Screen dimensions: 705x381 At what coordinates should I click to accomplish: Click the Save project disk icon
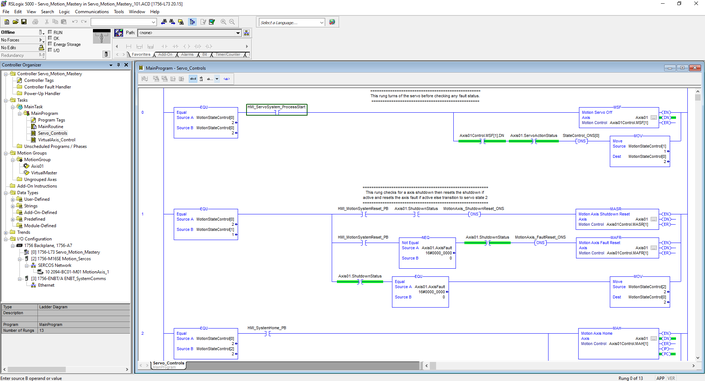click(x=24, y=22)
